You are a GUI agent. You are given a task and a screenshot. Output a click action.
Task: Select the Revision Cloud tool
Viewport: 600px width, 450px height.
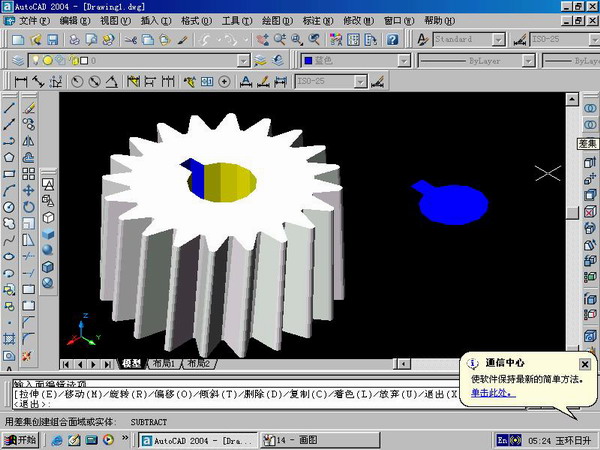click(x=9, y=223)
